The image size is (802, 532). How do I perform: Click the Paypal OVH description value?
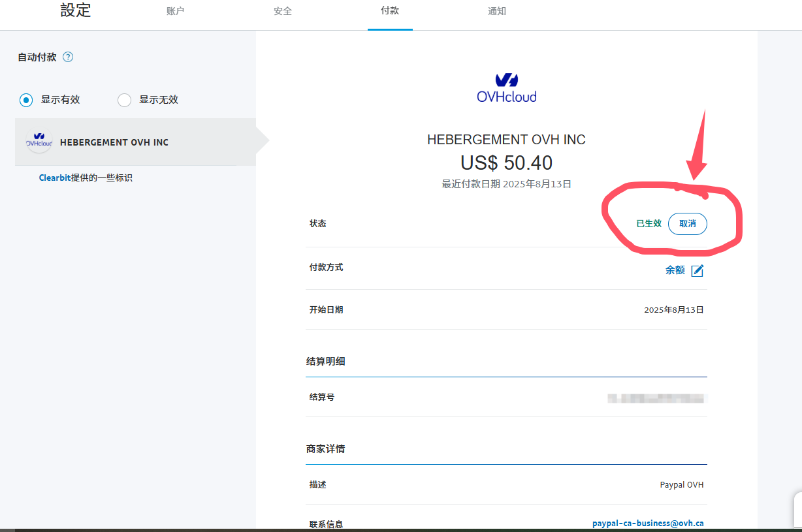pyautogui.click(x=682, y=485)
